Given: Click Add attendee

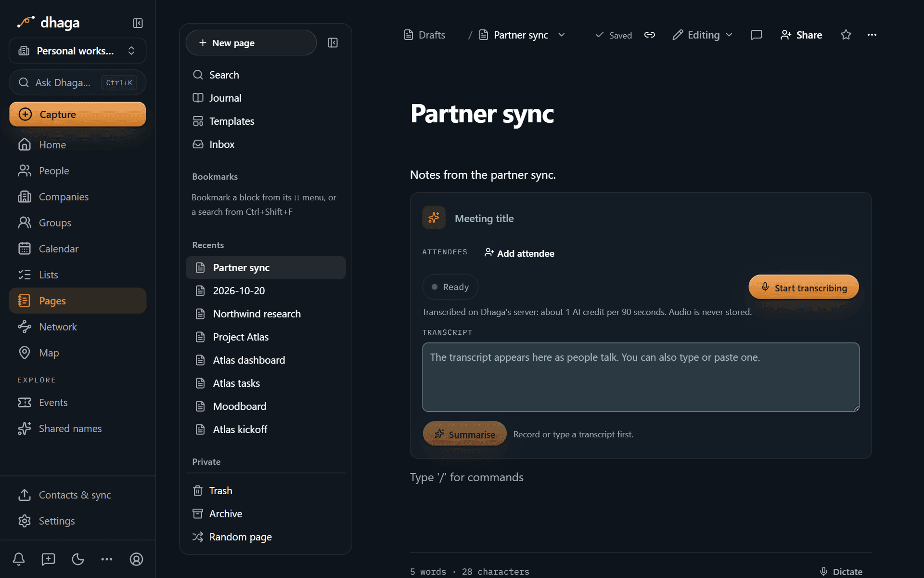Looking at the screenshot, I should (x=519, y=253).
